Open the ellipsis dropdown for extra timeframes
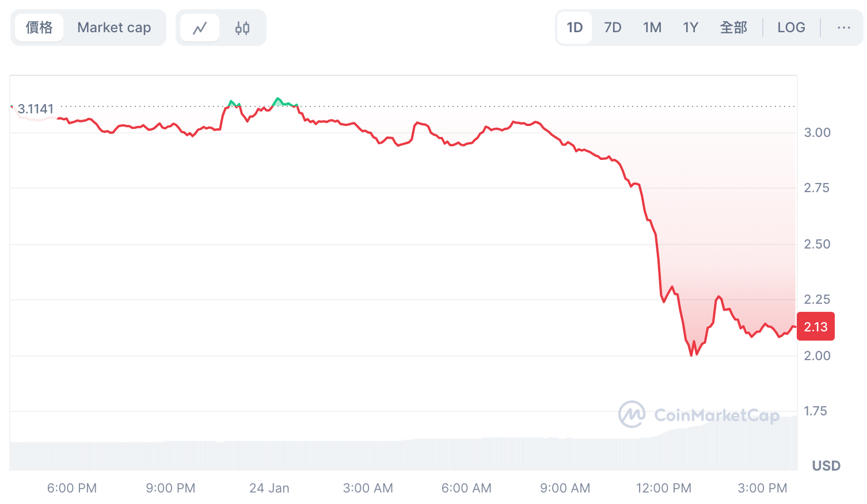This screenshot has width=867, height=504. point(843,27)
